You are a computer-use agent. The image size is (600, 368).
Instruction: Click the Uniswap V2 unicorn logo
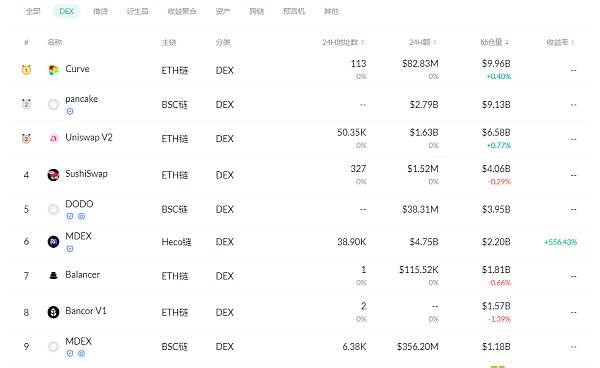pyautogui.click(x=54, y=138)
